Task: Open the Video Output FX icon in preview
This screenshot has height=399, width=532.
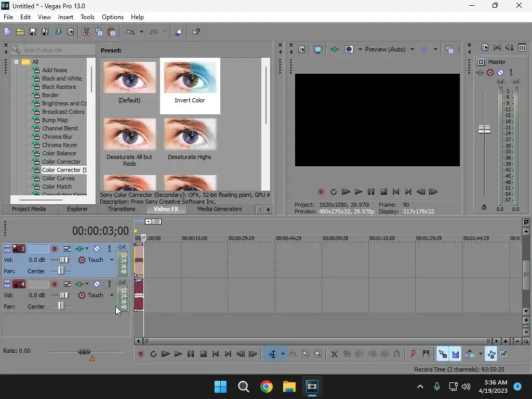Action: coord(335,49)
